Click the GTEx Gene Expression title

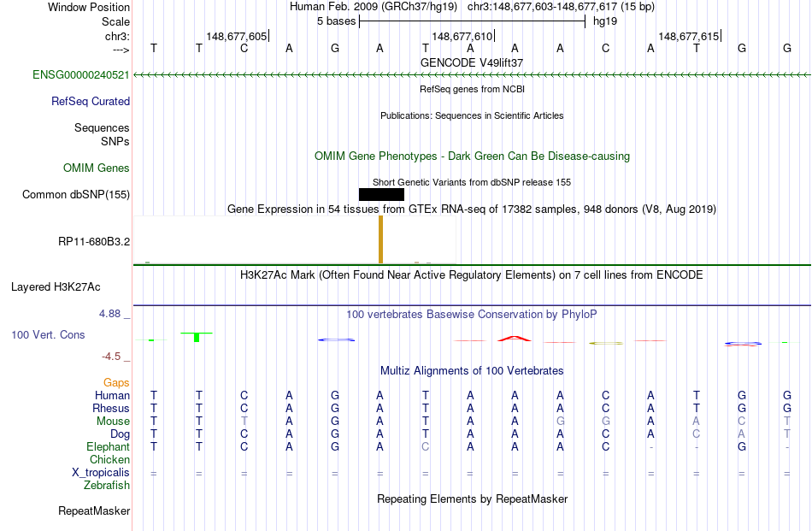click(472, 209)
